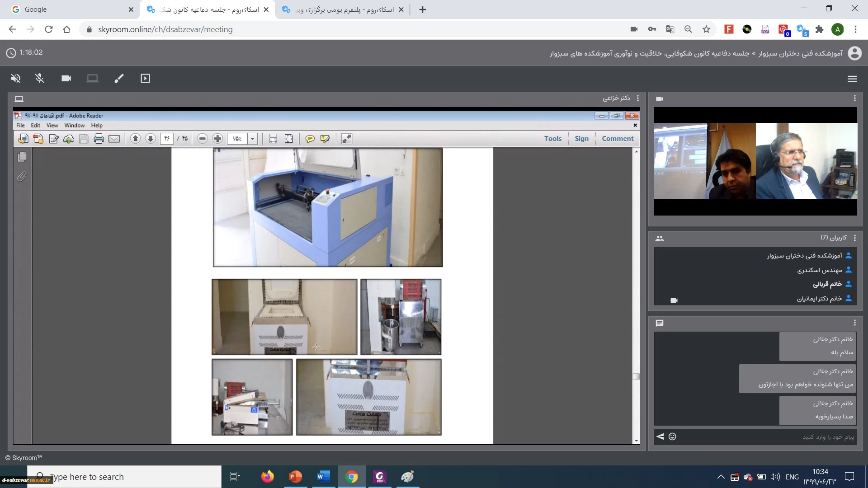Open the webcam video thumbnail
The image size is (868, 488).
click(755, 161)
